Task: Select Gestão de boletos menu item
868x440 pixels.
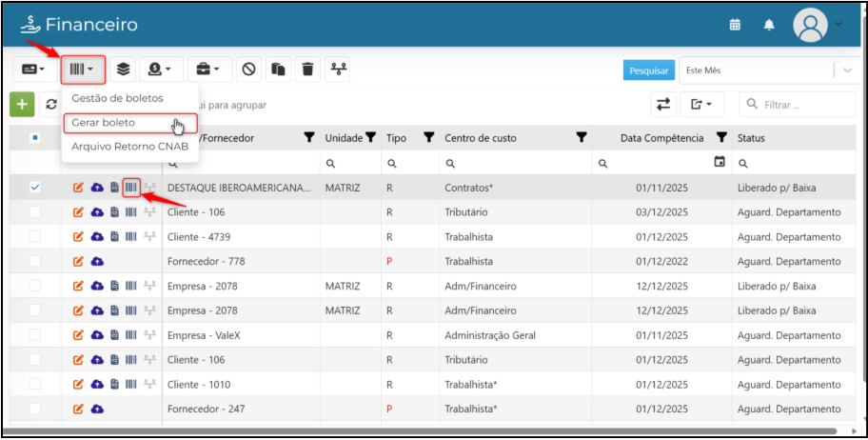Action: point(117,98)
